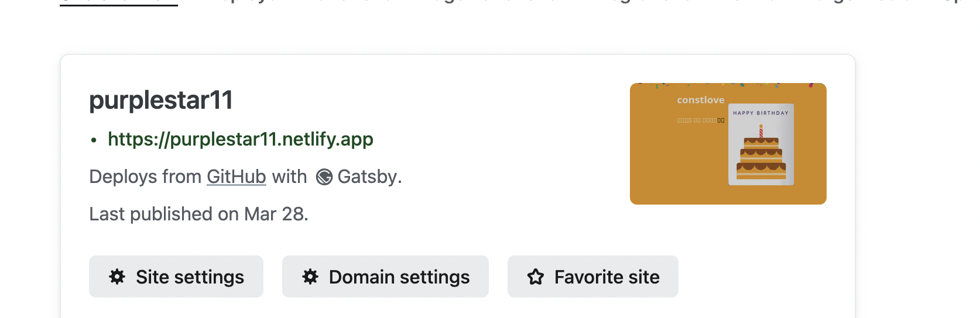
Task: Click the candle on the cake preview
Action: click(x=761, y=131)
